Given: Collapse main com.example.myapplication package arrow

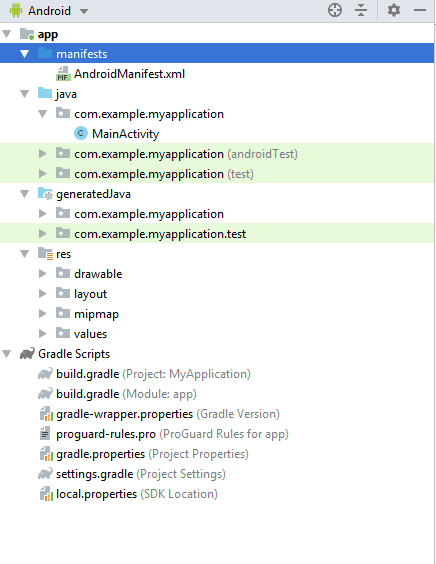Looking at the screenshot, I should [42, 114].
